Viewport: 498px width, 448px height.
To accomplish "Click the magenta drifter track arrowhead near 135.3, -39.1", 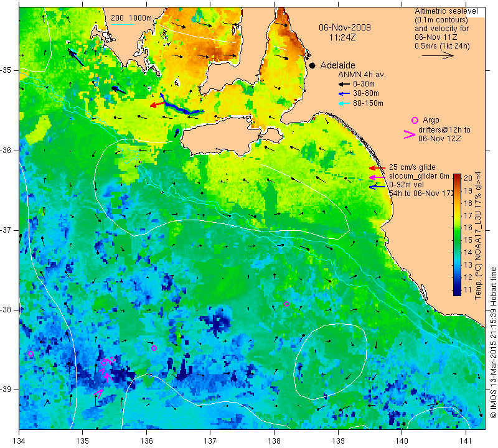I will tap(99, 394).
